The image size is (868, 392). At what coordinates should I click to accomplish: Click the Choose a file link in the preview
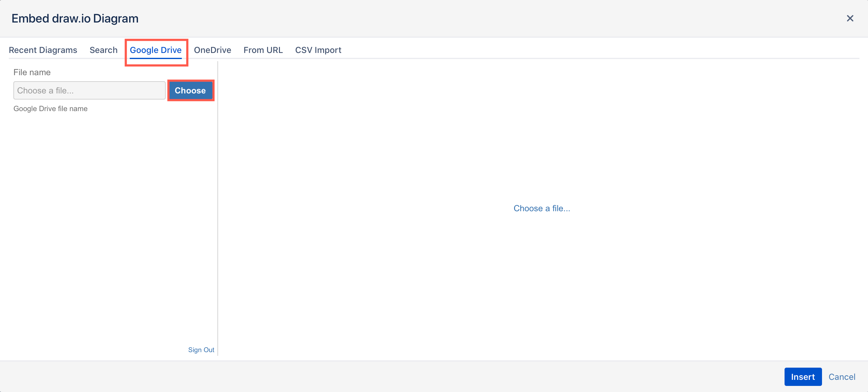tap(542, 208)
